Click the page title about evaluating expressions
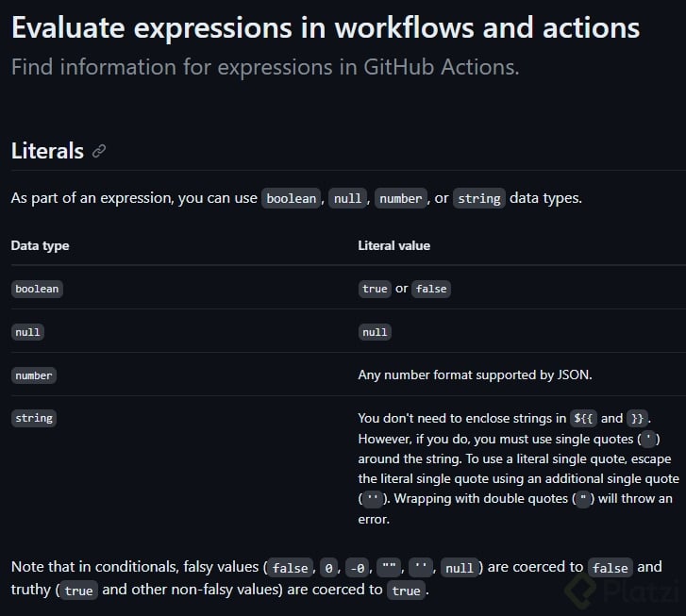Image resolution: width=686 pixels, height=616 pixels. point(326,27)
